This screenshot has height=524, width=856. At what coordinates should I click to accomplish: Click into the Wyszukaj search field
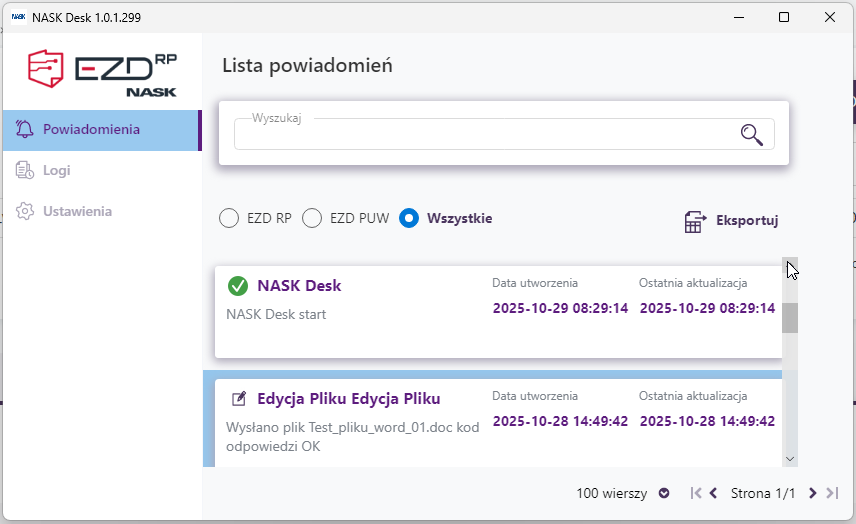tap(480, 136)
